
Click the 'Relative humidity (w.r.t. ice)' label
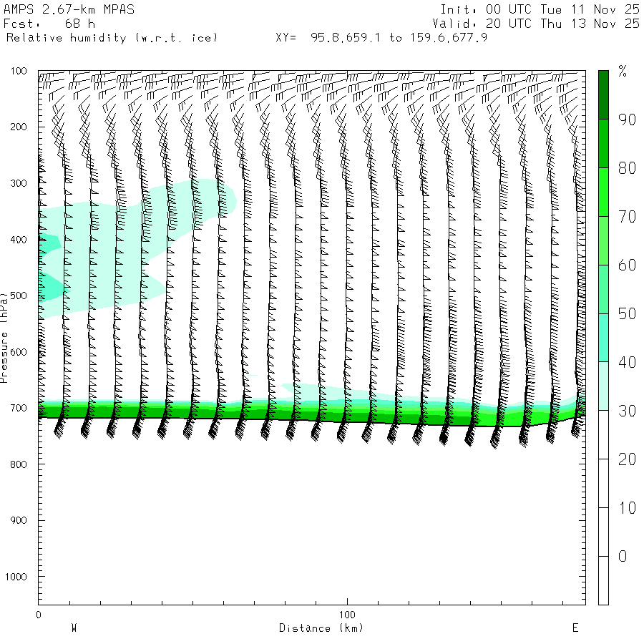pyautogui.click(x=112, y=38)
